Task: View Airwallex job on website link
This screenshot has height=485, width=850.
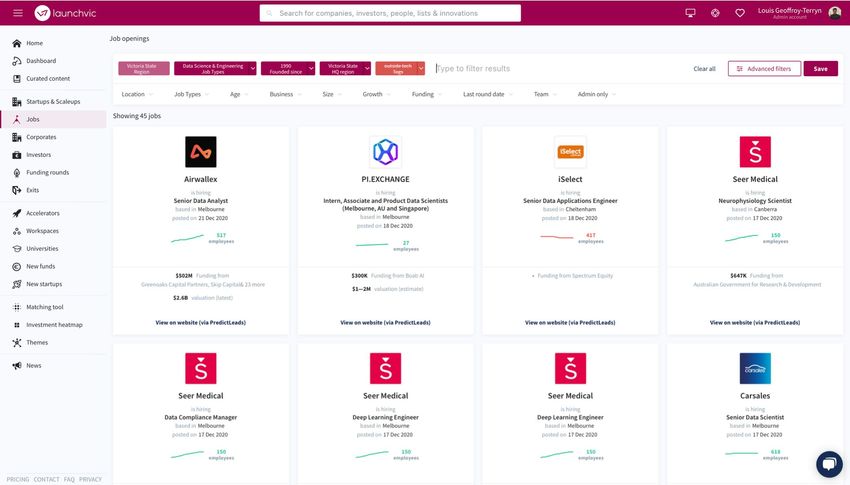Action: coord(201,322)
